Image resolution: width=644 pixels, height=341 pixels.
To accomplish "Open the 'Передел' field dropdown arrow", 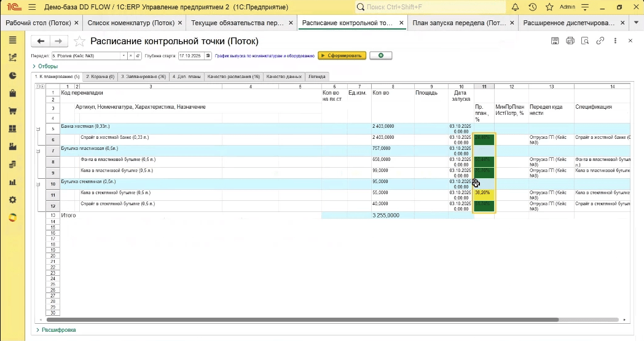I will click(x=124, y=55).
